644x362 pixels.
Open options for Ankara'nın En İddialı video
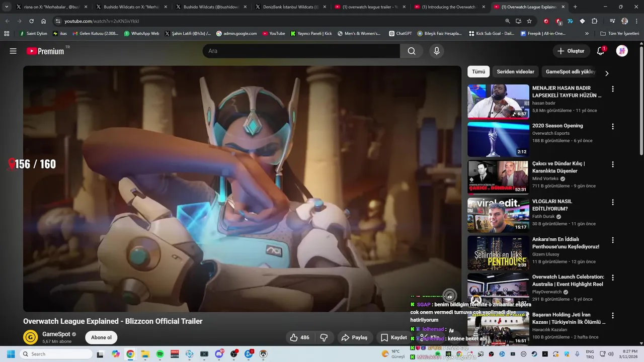click(x=613, y=240)
